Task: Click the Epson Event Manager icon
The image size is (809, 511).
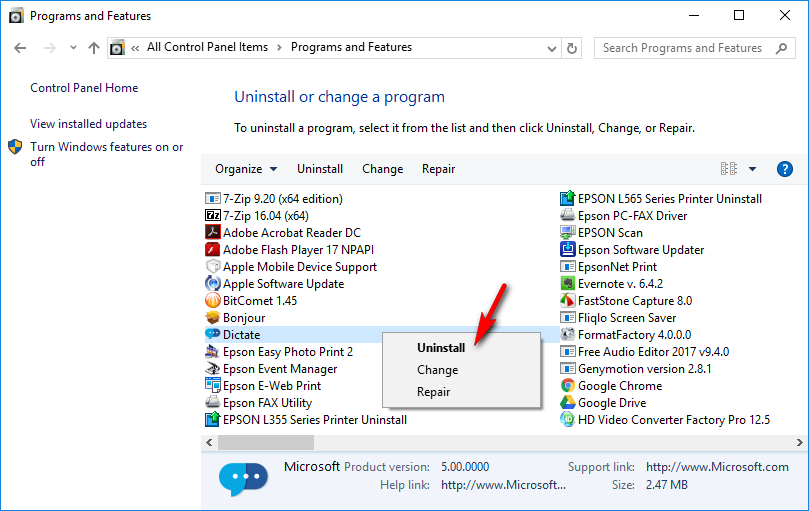Action: [x=213, y=369]
